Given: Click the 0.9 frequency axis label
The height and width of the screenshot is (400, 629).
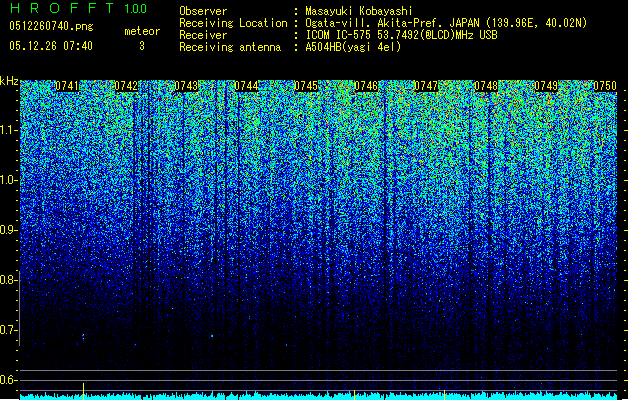Looking at the screenshot, I should [7, 230].
